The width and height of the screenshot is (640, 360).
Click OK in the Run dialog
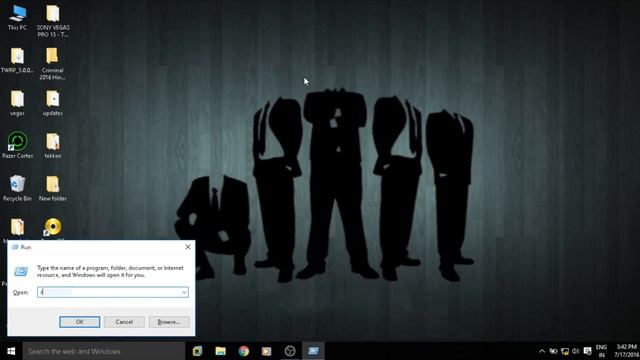pyautogui.click(x=80, y=322)
